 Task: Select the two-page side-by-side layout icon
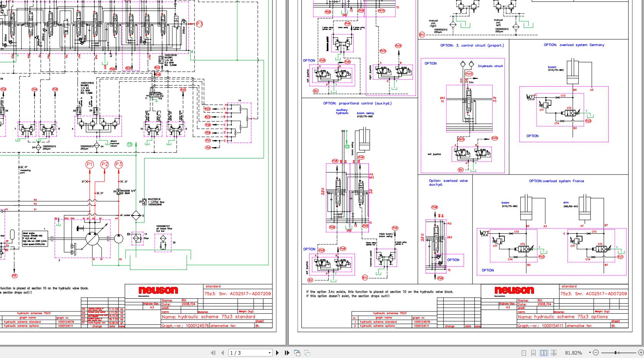pyautogui.click(x=544, y=353)
